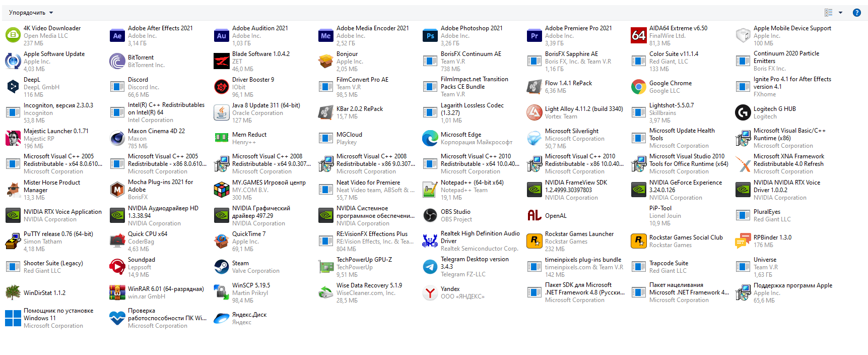The height and width of the screenshot is (355, 868).
Task: Click the Trapcode Suite entry name
Action: [x=669, y=263]
